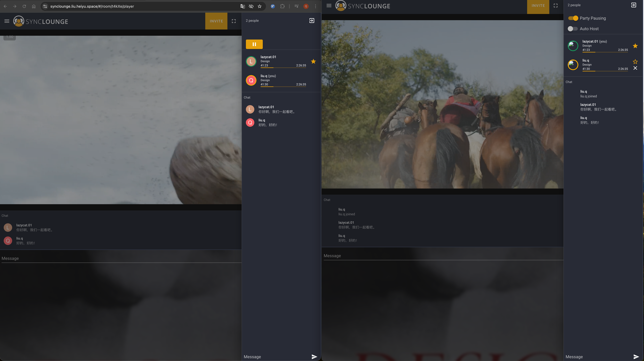Click Message input below left video
The width and height of the screenshot is (644, 361).
pyautogui.click(x=121, y=258)
